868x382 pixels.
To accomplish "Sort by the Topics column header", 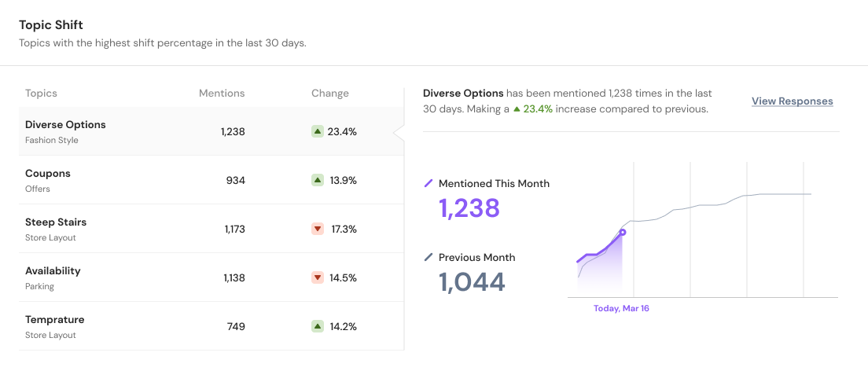I will pos(41,93).
